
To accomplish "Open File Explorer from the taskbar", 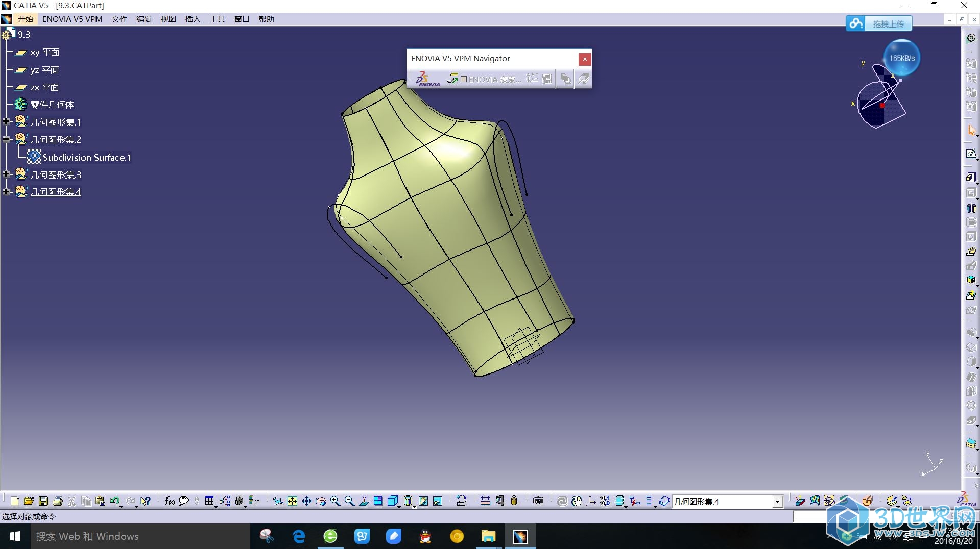I will point(489,536).
